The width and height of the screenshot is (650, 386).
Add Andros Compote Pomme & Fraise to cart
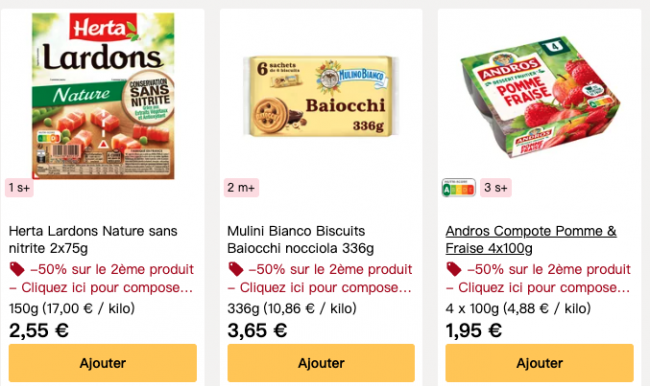point(540,363)
